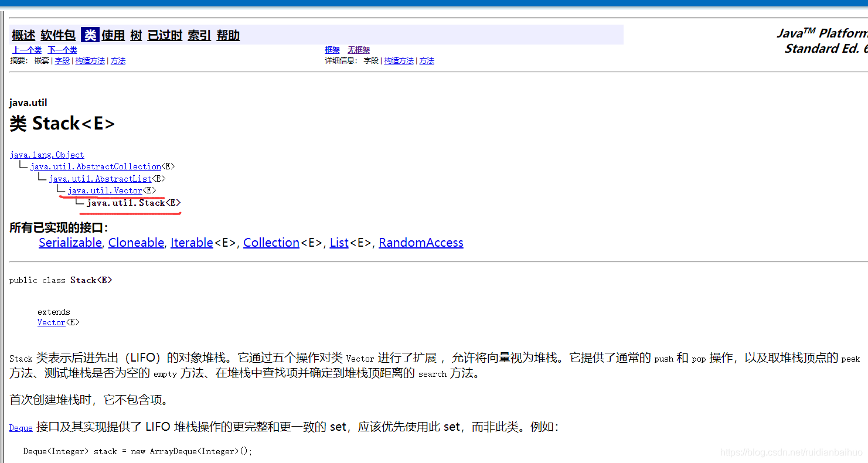The height and width of the screenshot is (463, 868).
Task: Open java.util.AbstractList class link
Action: tap(100, 179)
